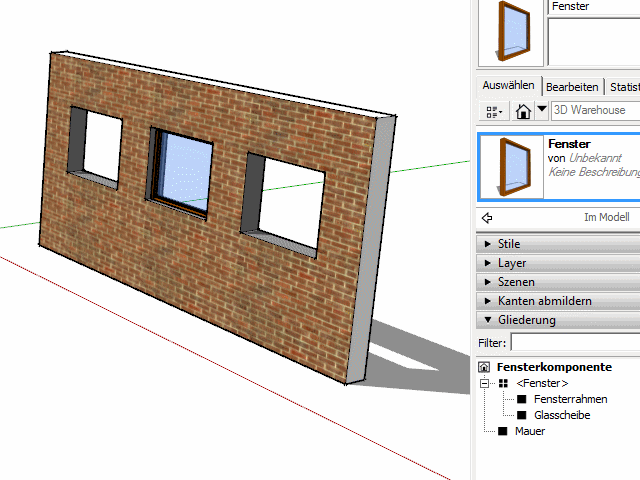The width and height of the screenshot is (640, 480).
Task: Open the collection navigation dropdown arrow
Action: [x=541, y=110]
